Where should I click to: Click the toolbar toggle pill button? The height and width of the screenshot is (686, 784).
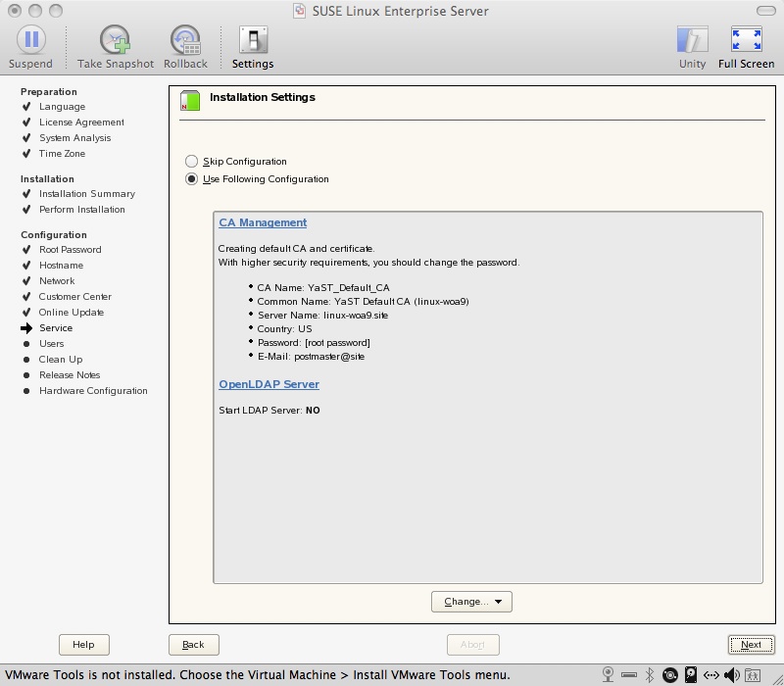point(765,11)
